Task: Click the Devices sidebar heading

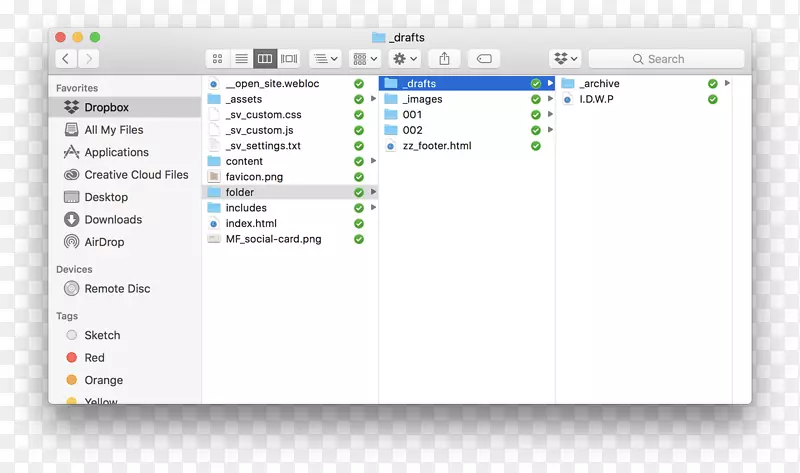Action: [74, 269]
